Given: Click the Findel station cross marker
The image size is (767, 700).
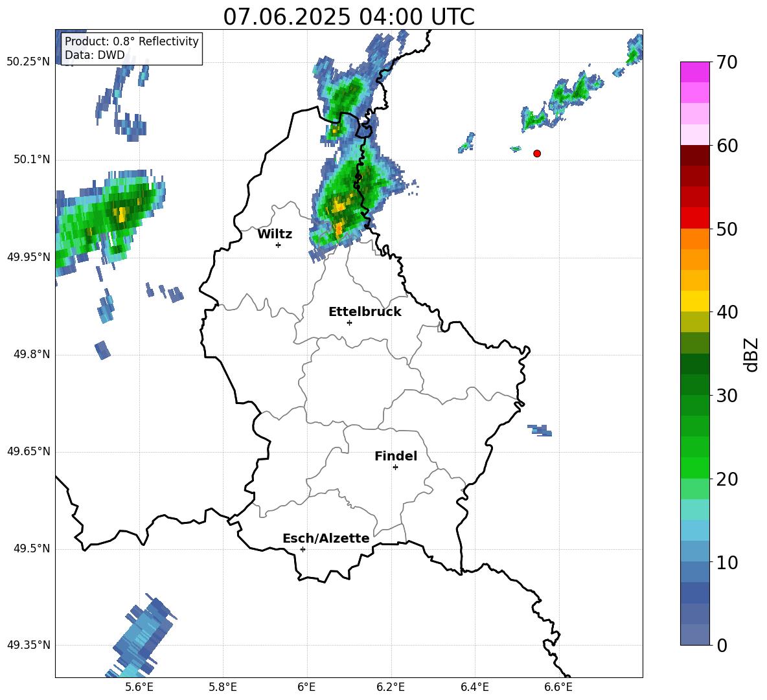Looking at the screenshot, I should 395,468.
